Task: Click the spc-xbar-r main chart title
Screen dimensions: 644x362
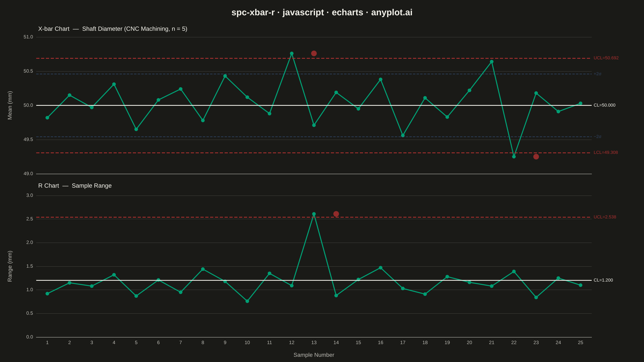Action: (322, 12)
